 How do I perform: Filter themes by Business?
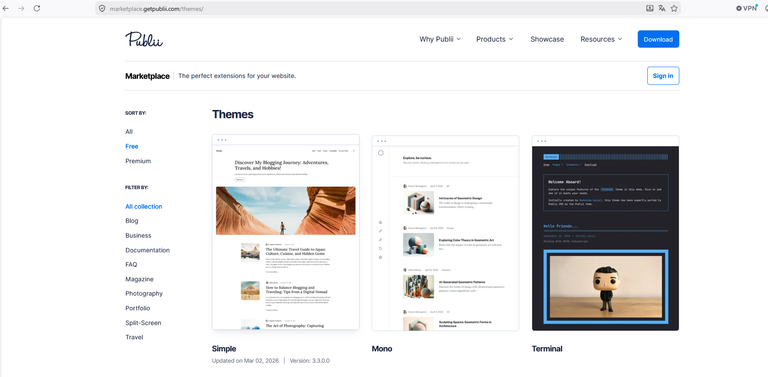click(x=138, y=236)
